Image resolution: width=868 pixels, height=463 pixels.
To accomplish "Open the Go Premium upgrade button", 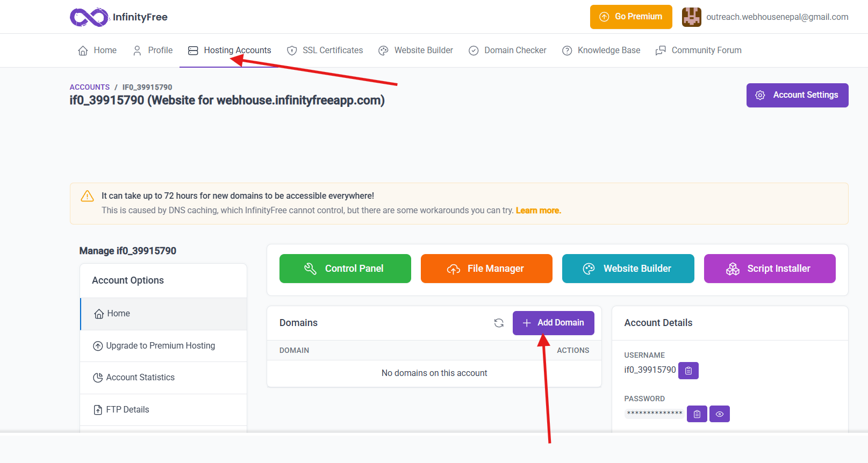I will coord(631,17).
